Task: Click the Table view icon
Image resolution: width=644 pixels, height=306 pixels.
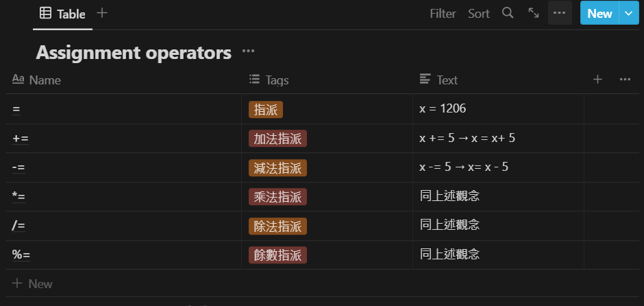Action: click(x=45, y=13)
